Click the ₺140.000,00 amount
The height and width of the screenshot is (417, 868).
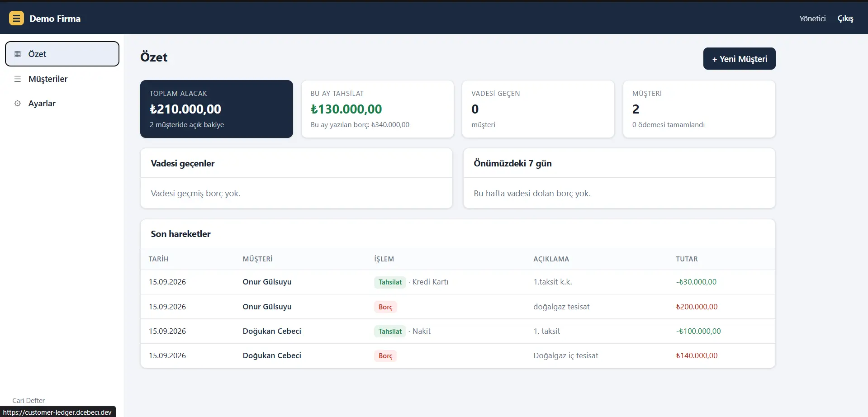[697, 355]
